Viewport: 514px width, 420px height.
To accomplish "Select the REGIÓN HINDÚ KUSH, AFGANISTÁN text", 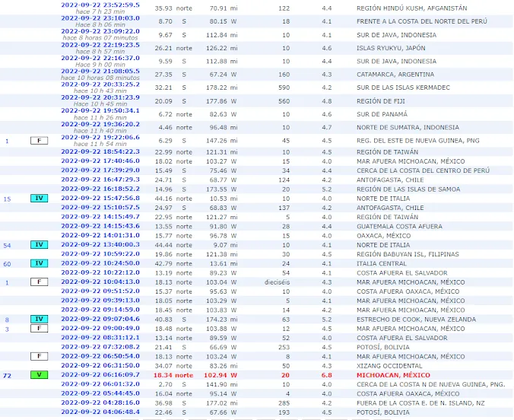I will pos(411,8).
